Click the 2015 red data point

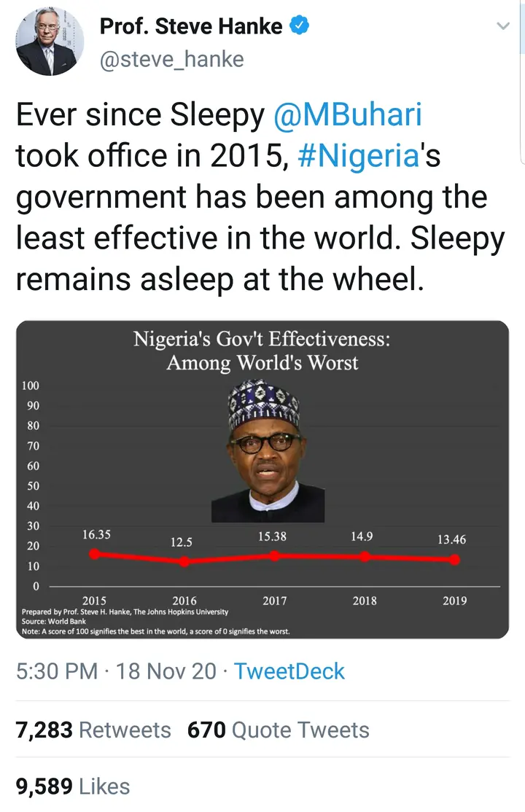(94, 554)
